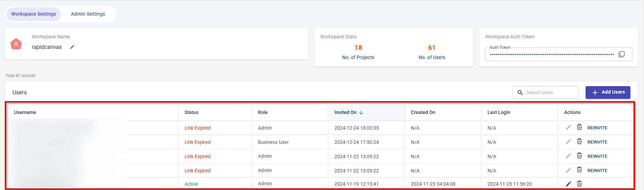Sort by the Status column header
The width and height of the screenshot is (644, 190).
point(191,112)
